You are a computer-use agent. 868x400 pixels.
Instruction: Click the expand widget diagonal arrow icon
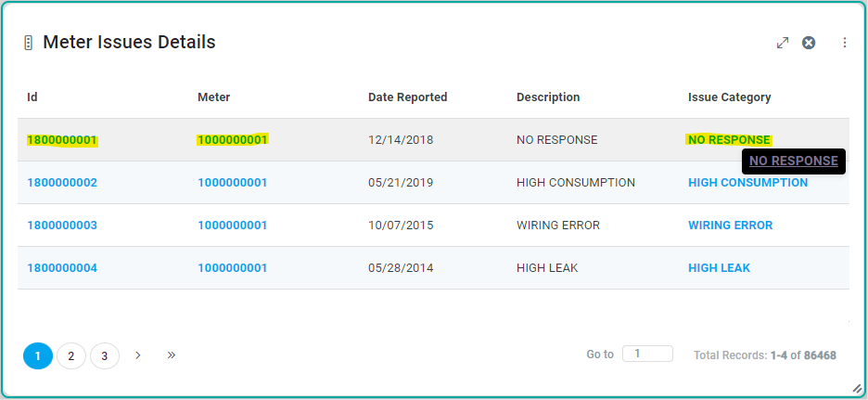pyautogui.click(x=783, y=43)
